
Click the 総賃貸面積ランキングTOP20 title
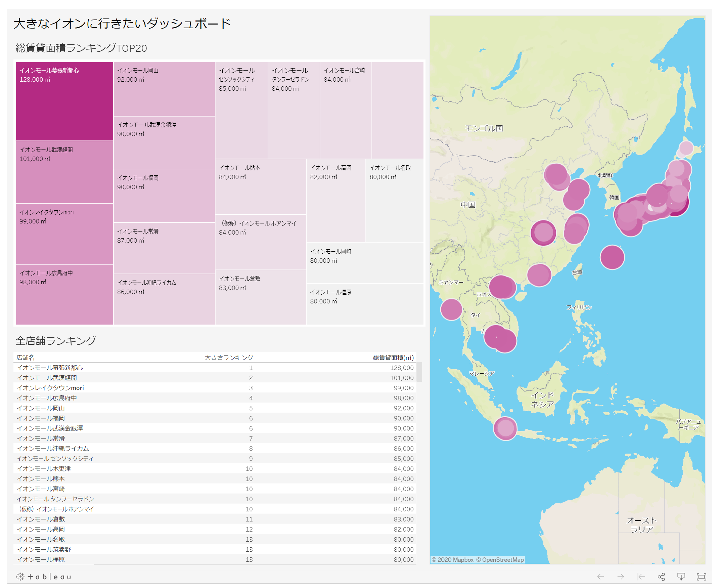81,48
